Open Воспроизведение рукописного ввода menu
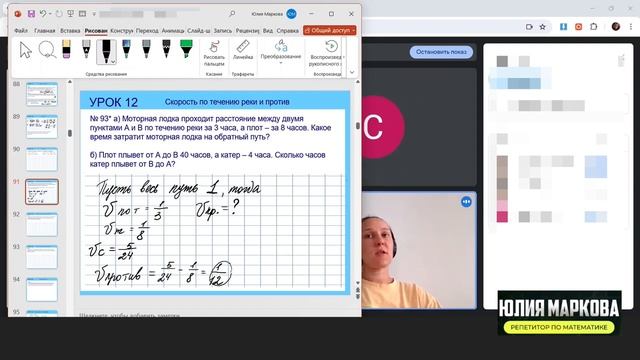 coord(327,54)
